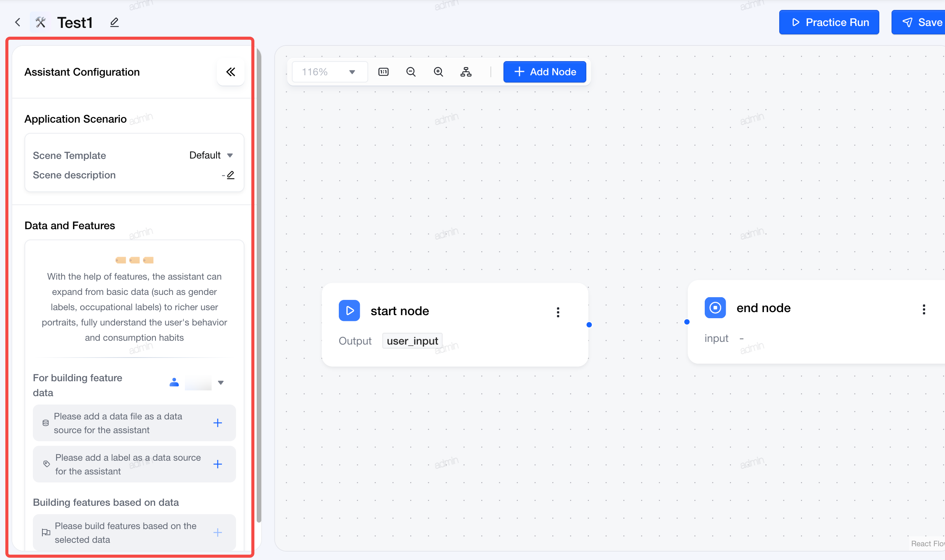The width and height of the screenshot is (945, 560).
Task: Open the 116% zoom level dropdown
Action: pyautogui.click(x=330, y=72)
